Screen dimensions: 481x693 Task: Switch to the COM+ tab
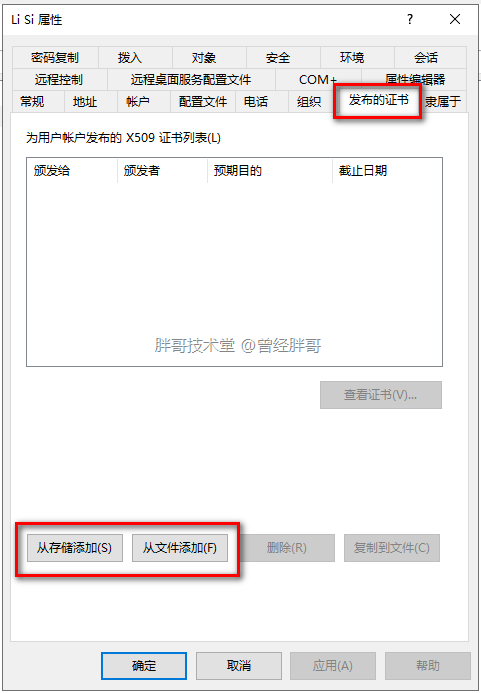click(317, 80)
